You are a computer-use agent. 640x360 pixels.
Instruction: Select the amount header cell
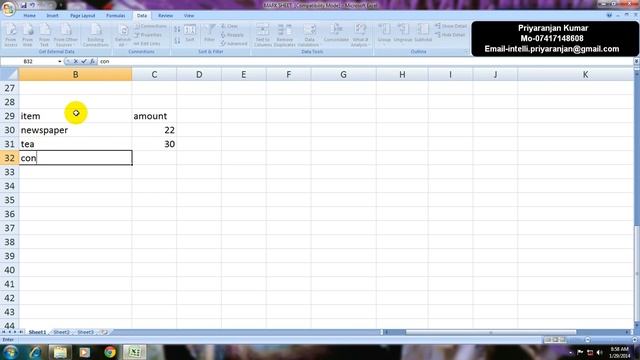click(x=154, y=116)
